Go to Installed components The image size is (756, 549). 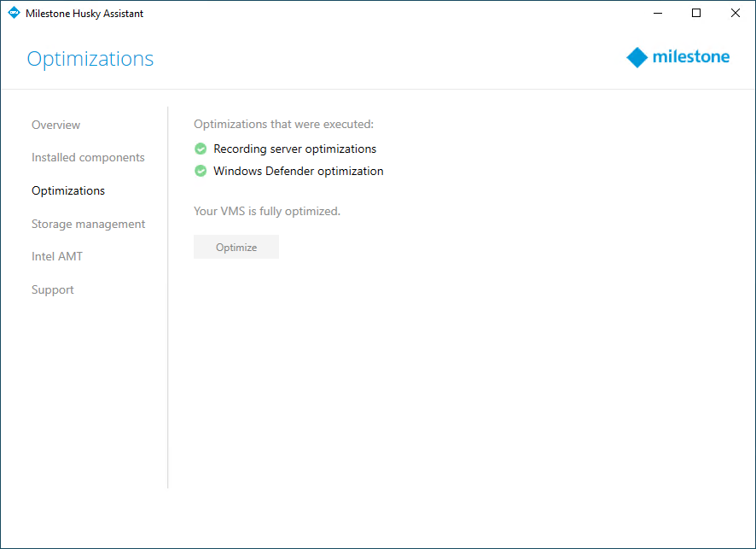point(88,158)
